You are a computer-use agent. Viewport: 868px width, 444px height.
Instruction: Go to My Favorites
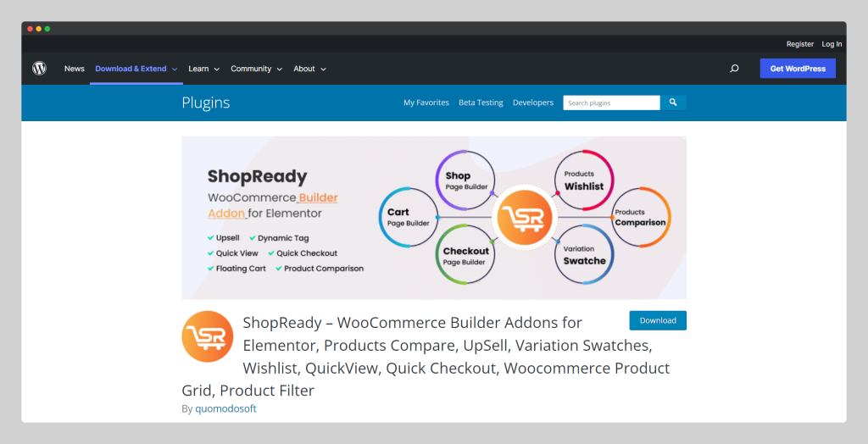pos(426,103)
